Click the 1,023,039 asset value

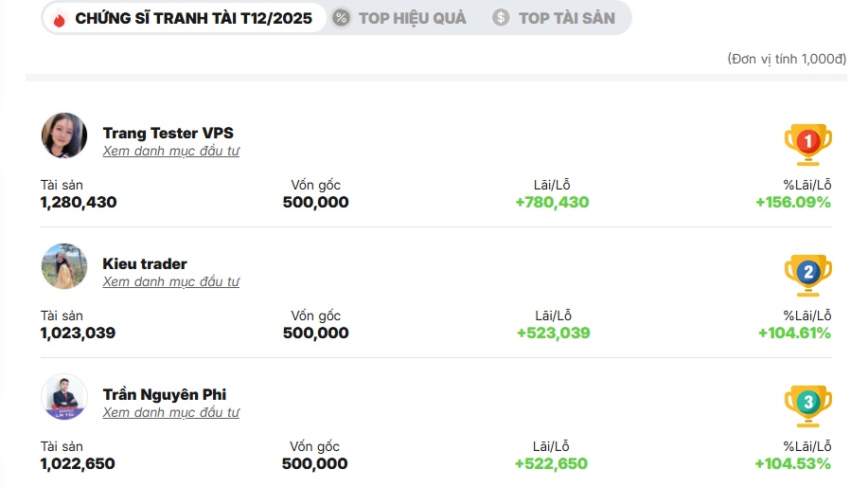(x=78, y=333)
